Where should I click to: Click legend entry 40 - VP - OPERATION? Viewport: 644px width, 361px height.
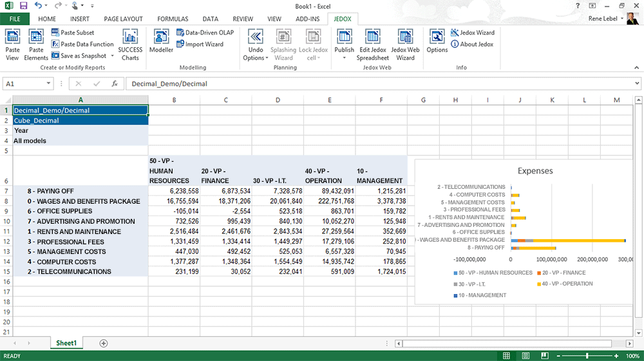pos(565,284)
